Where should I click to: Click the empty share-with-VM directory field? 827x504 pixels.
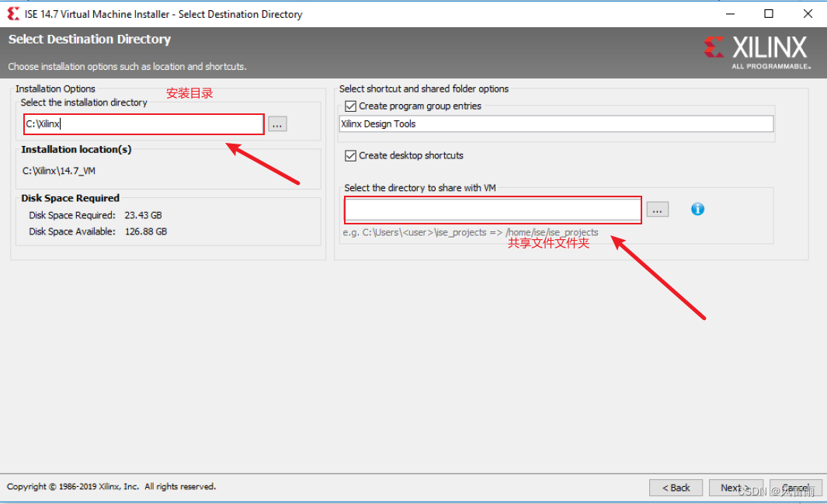[492, 210]
